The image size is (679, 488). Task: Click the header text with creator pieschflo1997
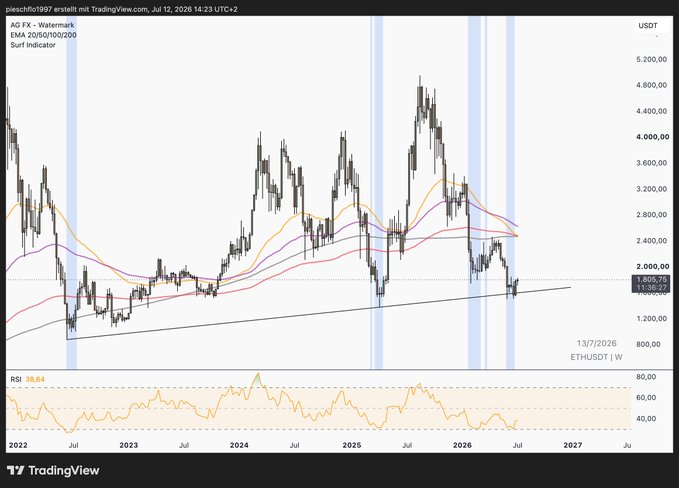[122, 9]
